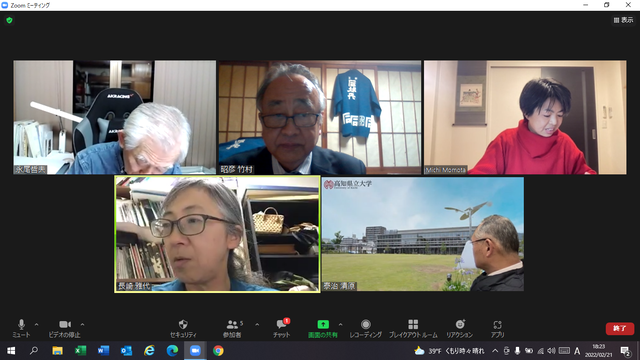Expand share screen options arrow

341,325
